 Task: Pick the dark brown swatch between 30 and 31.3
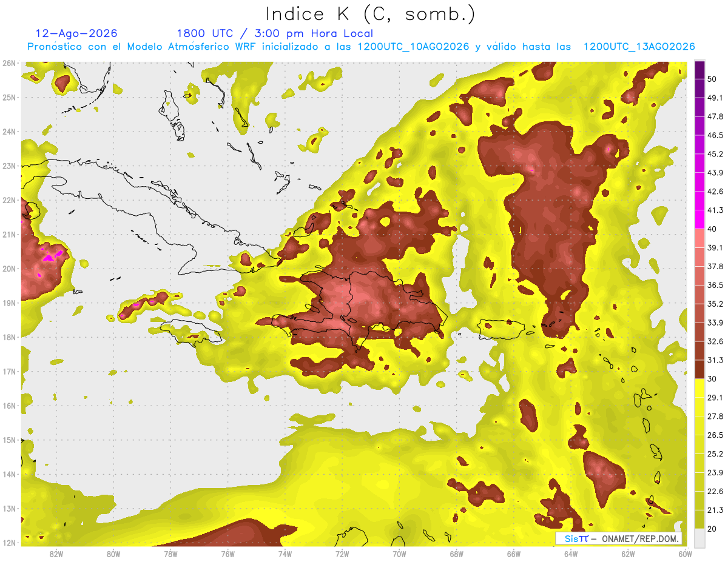(x=699, y=369)
